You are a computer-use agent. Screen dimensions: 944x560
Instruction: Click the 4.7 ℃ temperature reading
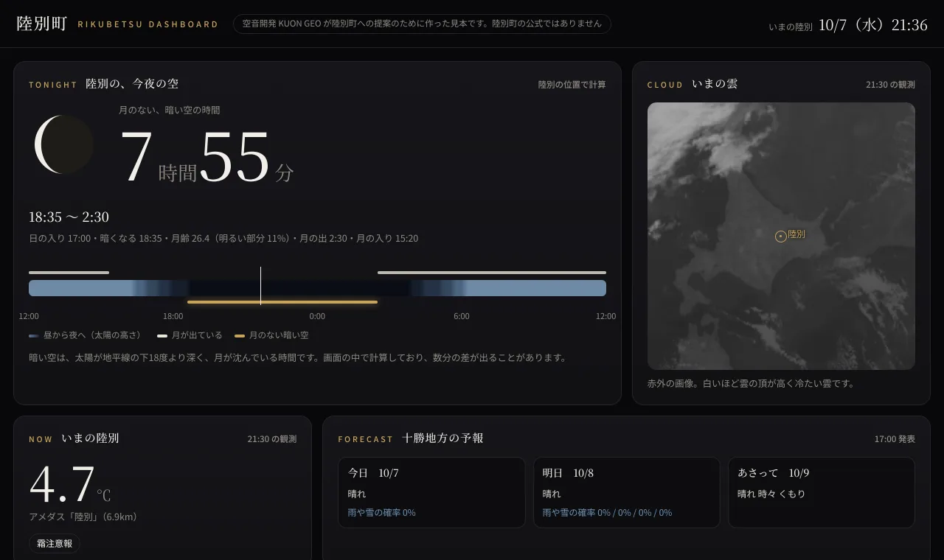click(x=70, y=485)
